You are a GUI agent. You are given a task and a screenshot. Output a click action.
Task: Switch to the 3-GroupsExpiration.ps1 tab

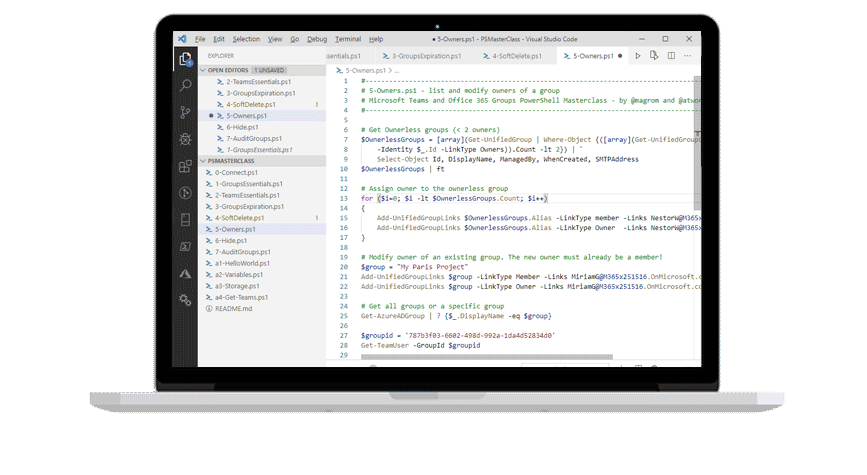(422, 56)
